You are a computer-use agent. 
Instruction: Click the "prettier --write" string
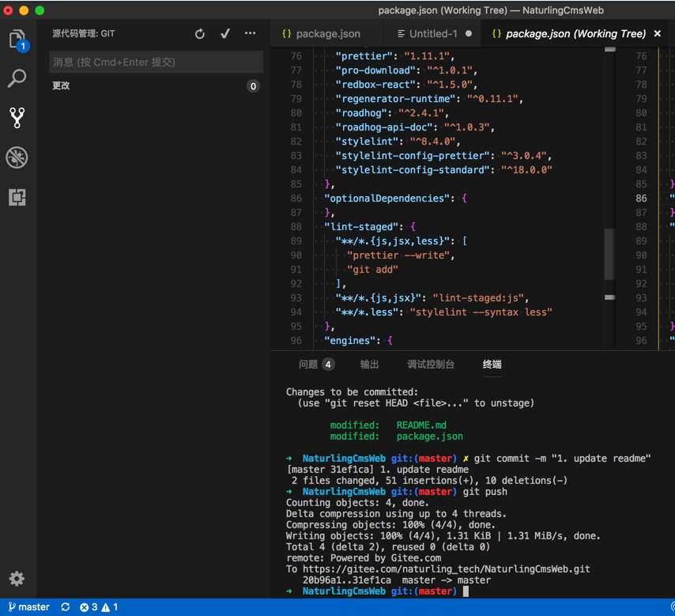[x=398, y=255]
